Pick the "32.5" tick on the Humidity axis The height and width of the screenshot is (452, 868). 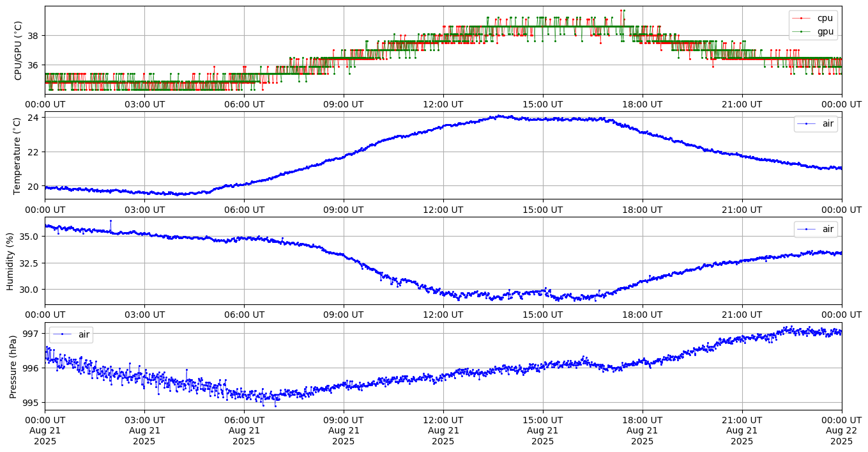click(31, 263)
